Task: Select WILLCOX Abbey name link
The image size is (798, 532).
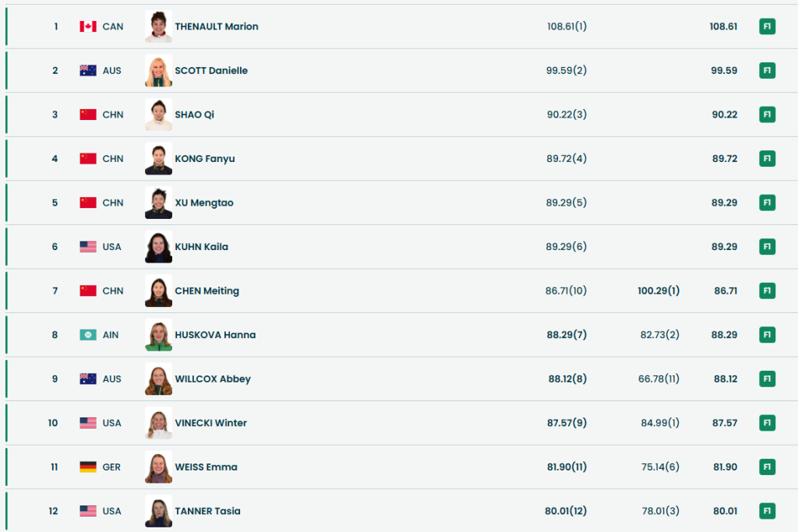Action: (213, 379)
